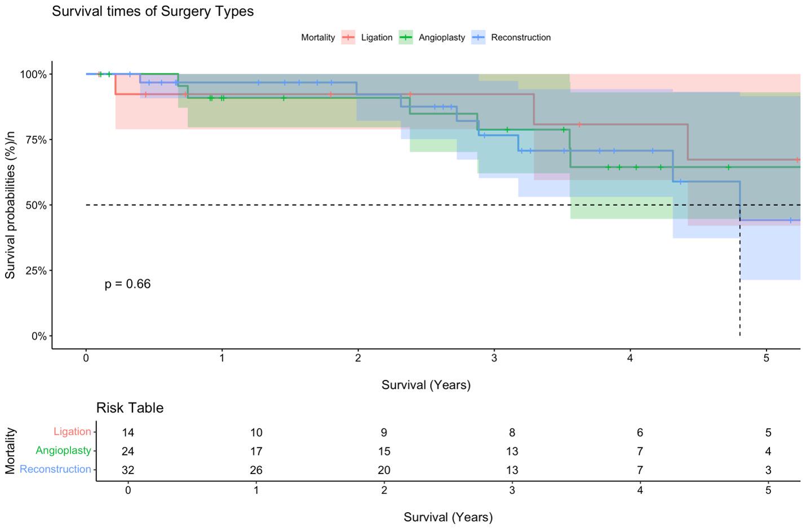Click the 'Mortality' legend title at top
Viewport: 806px width, 532px height.
pyautogui.click(x=318, y=38)
